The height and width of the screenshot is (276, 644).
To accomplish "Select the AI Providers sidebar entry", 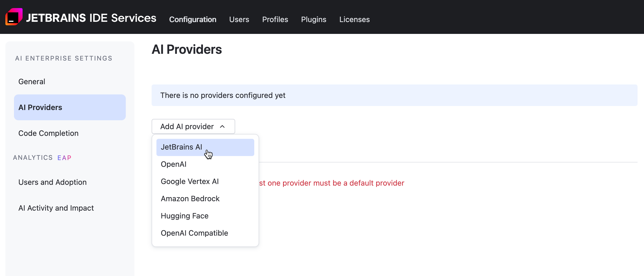I will (40, 107).
